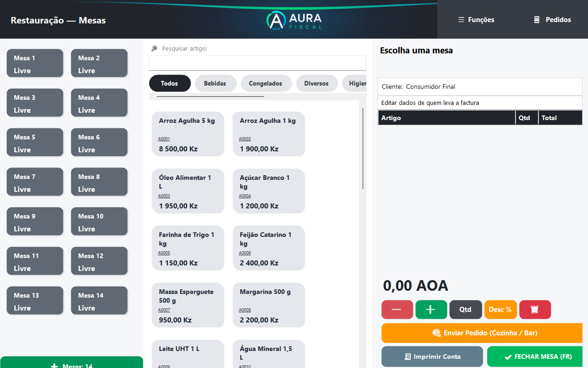Click the Total column header

[560, 118]
